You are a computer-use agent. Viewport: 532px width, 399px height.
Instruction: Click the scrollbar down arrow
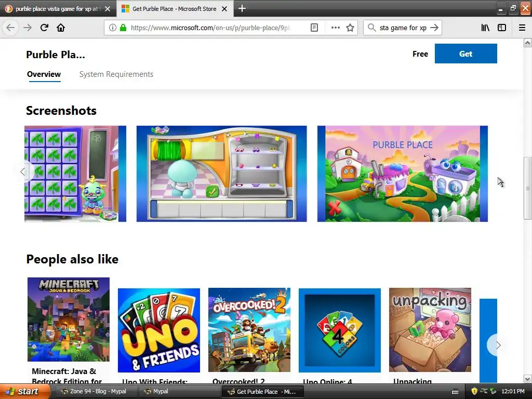[527, 379]
